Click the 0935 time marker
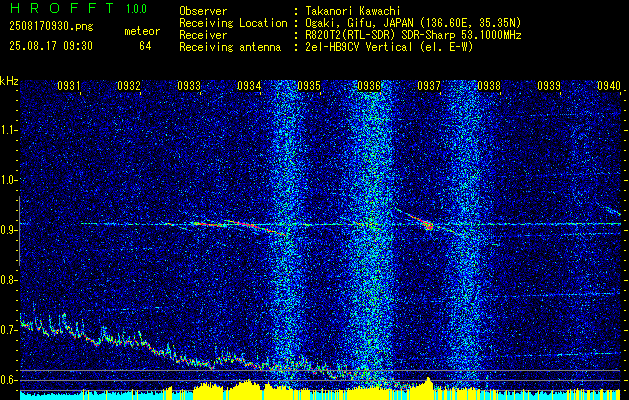Viewport: 629px width, 400px height. pos(309,85)
